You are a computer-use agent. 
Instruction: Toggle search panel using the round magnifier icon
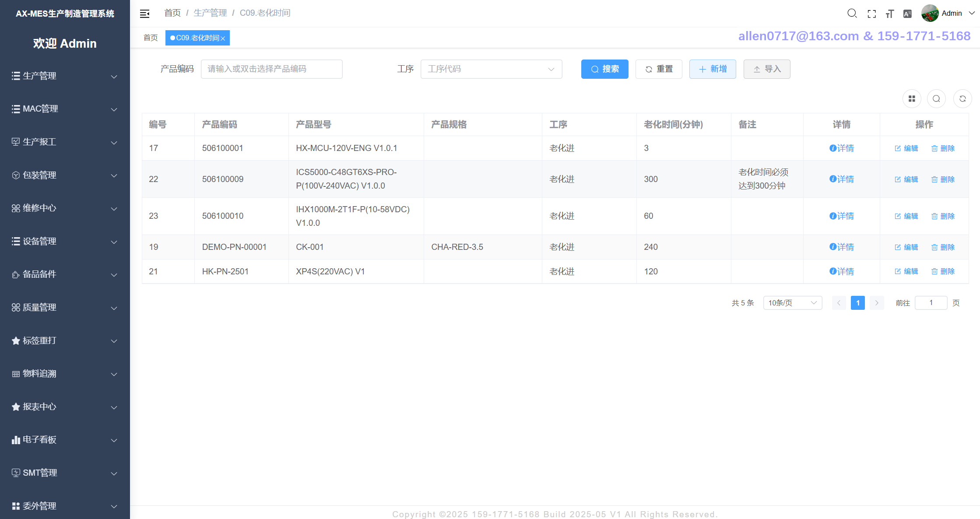point(936,99)
